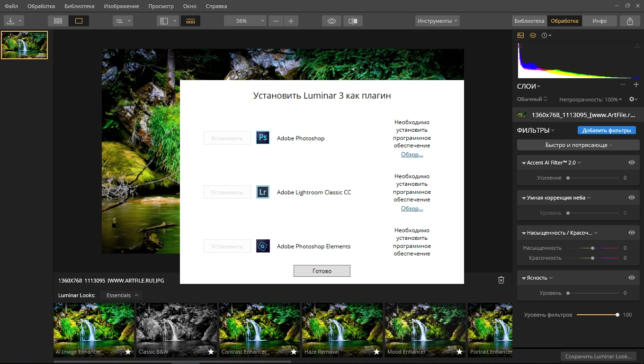This screenshot has height=364, width=644.
Task: Switch to gallery grid view icon
Action: pos(58,21)
